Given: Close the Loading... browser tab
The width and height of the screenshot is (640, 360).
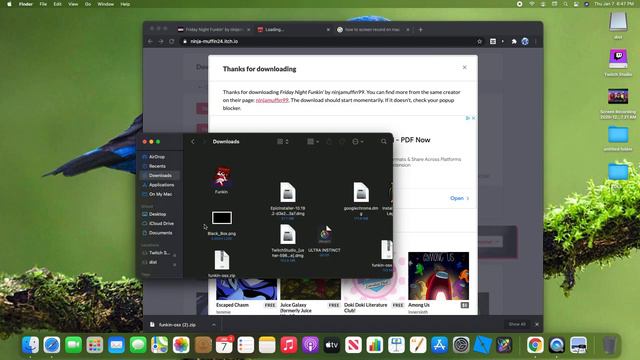Looking at the screenshot, I should (328, 29).
